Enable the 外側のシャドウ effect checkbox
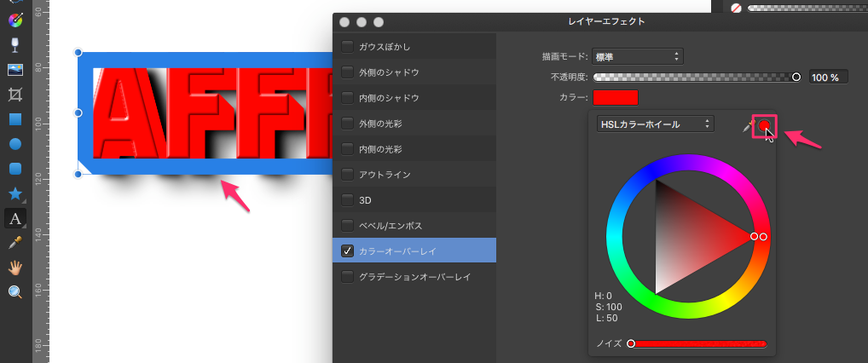Viewport: 868px width, 363px height. point(348,72)
